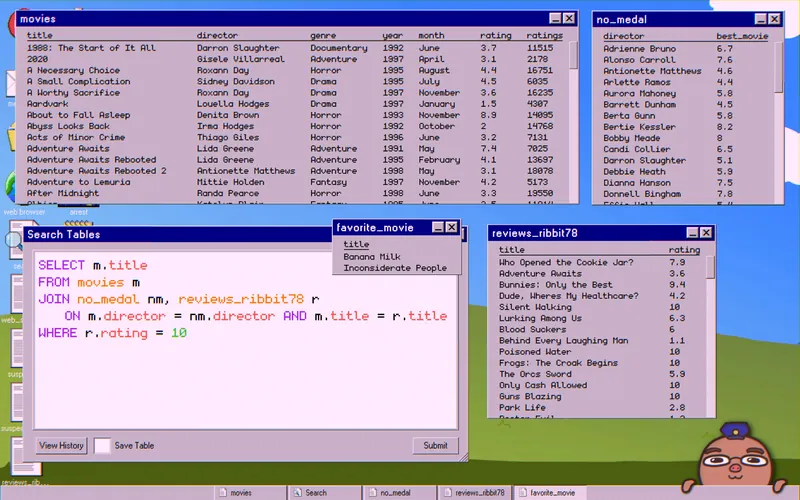The width and height of the screenshot is (800, 500).
Task: Minimize the movies window
Action: click(555, 19)
